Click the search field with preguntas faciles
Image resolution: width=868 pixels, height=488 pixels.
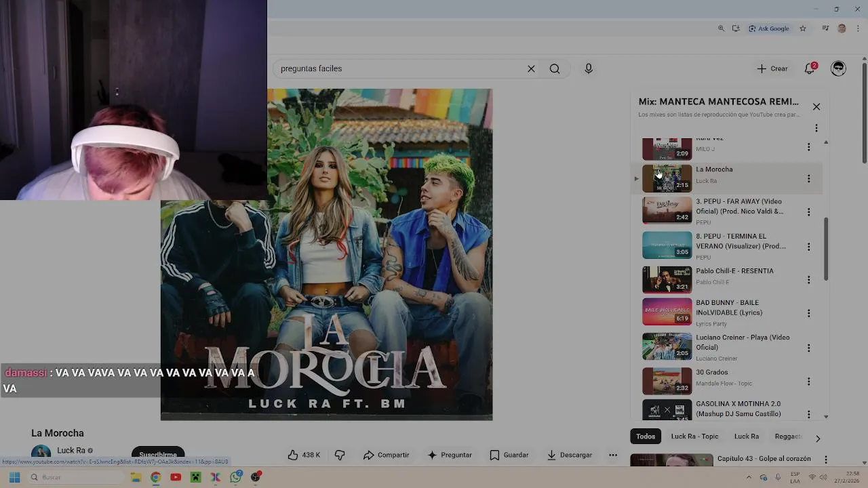click(x=400, y=68)
